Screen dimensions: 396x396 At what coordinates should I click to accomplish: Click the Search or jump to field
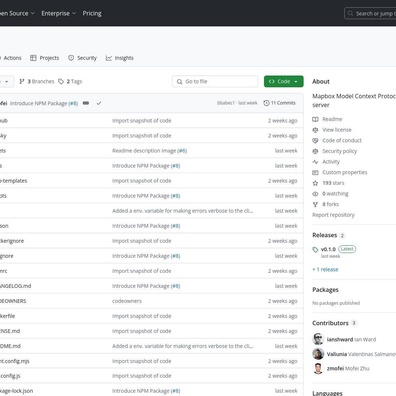click(x=370, y=14)
